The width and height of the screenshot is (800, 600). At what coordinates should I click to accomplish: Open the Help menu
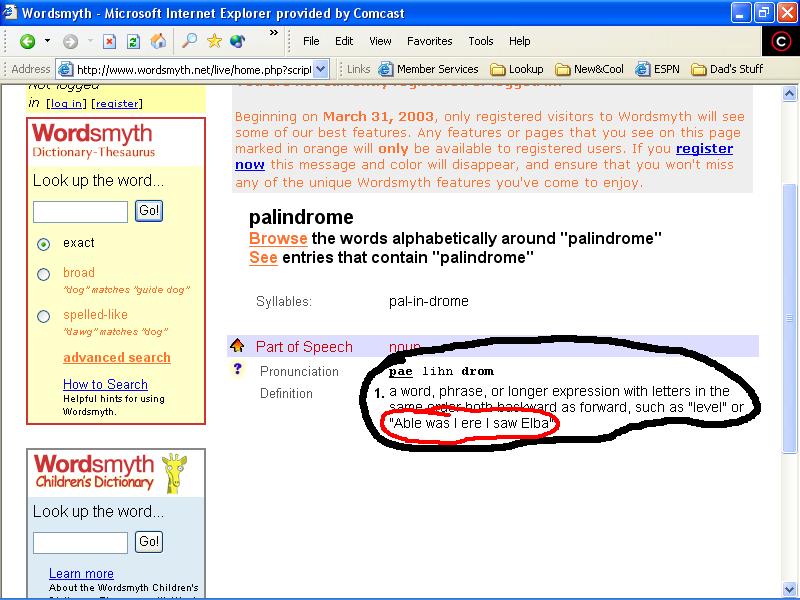click(519, 41)
